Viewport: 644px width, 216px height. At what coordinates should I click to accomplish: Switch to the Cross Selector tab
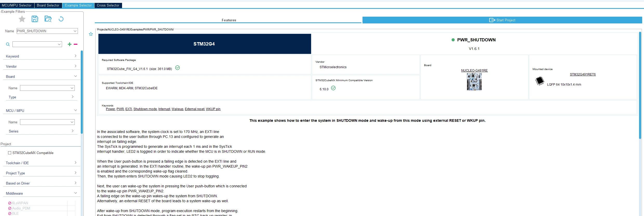pyautogui.click(x=108, y=5)
